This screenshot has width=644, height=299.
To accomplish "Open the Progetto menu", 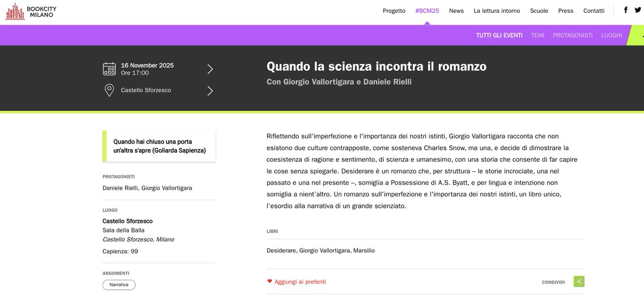I will [394, 11].
